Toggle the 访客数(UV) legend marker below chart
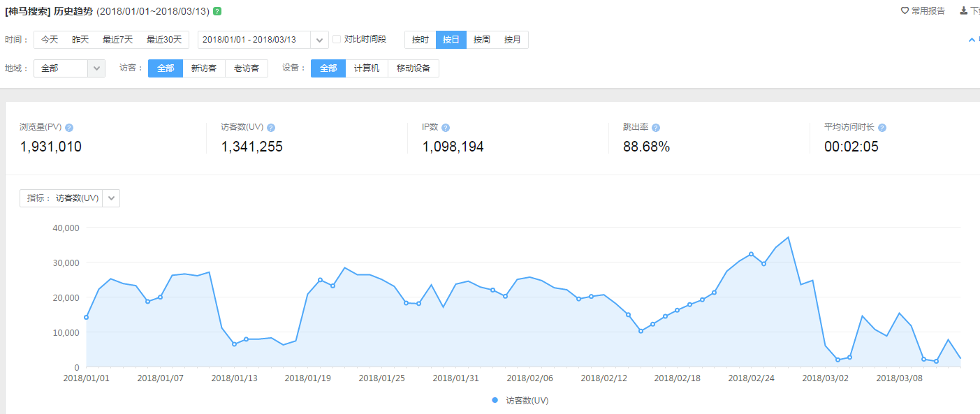 pyautogui.click(x=495, y=400)
